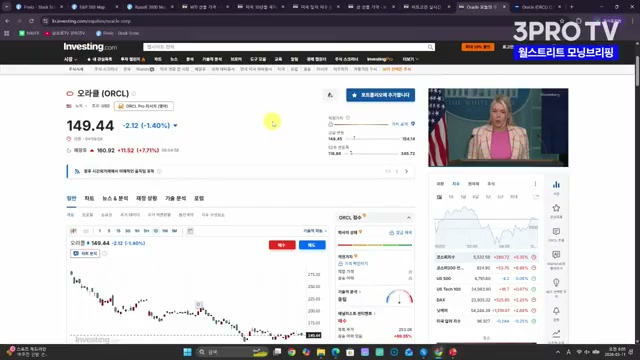640x360 pixels.
Task: Select the 일반 (General) tab
Action: (x=71, y=198)
